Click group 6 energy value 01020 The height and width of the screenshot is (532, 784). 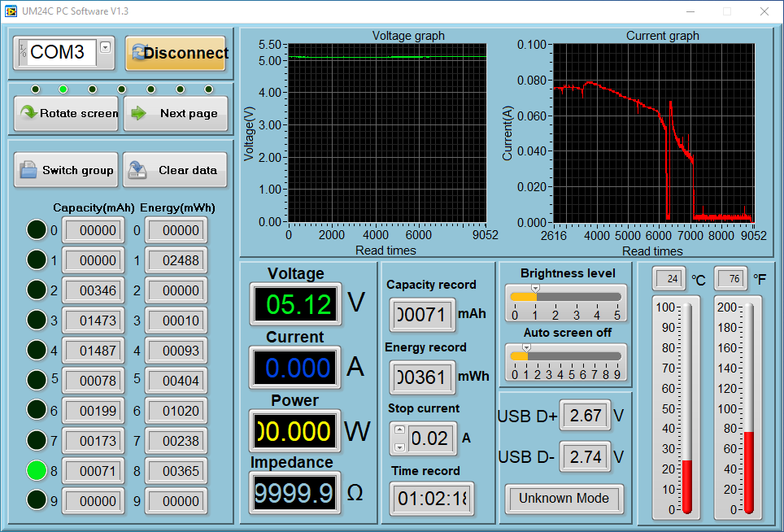pos(177,411)
